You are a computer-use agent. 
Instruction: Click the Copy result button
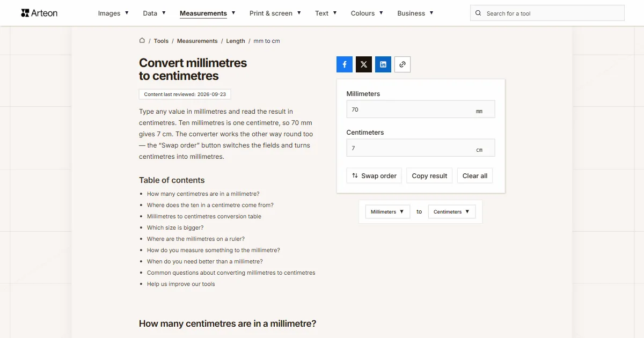[x=429, y=176]
